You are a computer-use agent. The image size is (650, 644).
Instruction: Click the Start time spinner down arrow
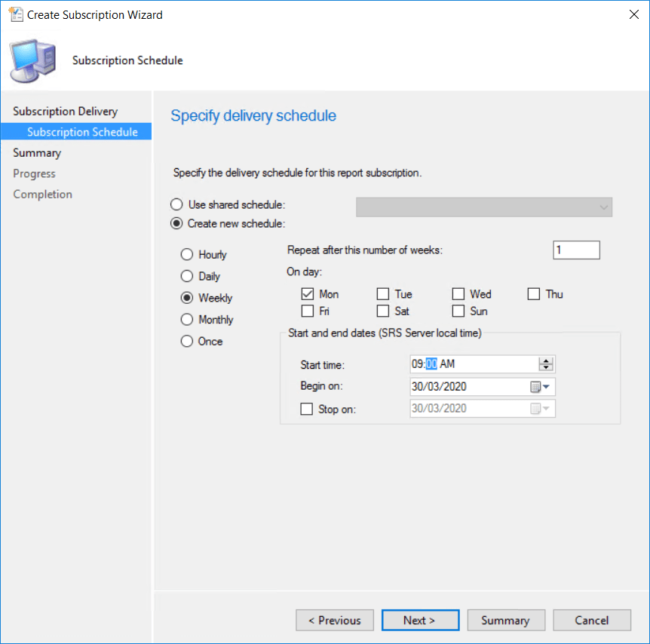pos(547,369)
